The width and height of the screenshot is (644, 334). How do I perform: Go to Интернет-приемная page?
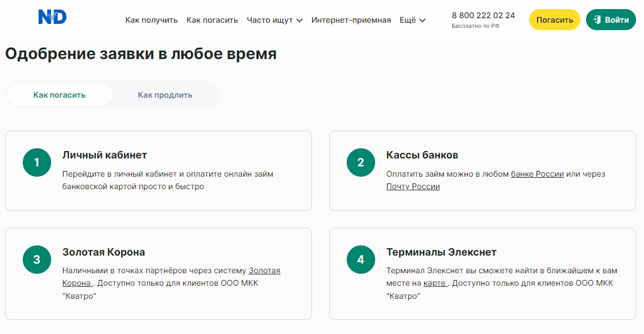pyautogui.click(x=351, y=20)
